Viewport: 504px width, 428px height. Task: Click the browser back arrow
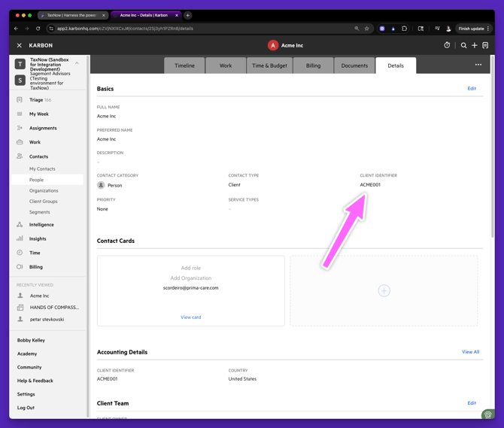tap(16, 29)
